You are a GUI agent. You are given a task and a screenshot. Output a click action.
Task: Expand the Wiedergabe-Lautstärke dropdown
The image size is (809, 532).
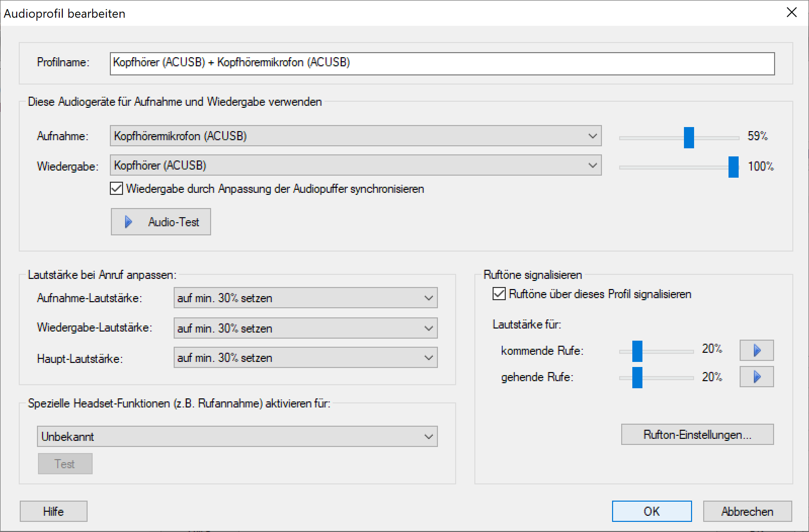tap(305, 328)
